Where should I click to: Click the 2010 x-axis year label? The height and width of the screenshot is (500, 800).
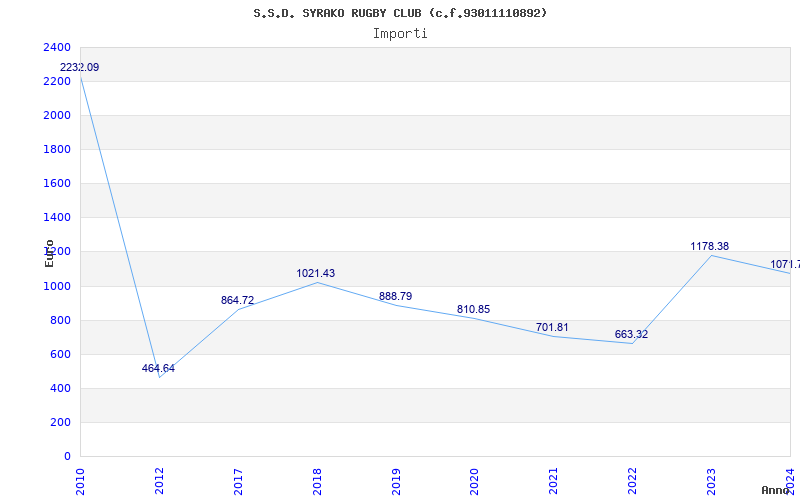80,481
